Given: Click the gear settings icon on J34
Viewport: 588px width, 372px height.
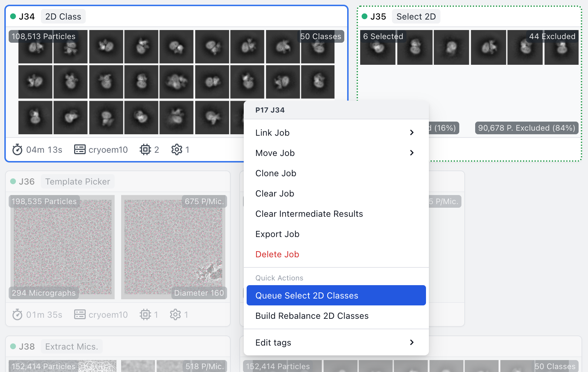Looking at the screenshot, I should 176,149.
